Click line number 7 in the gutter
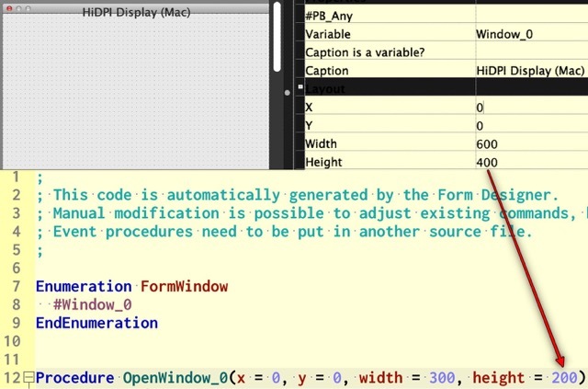 [16, 286]
